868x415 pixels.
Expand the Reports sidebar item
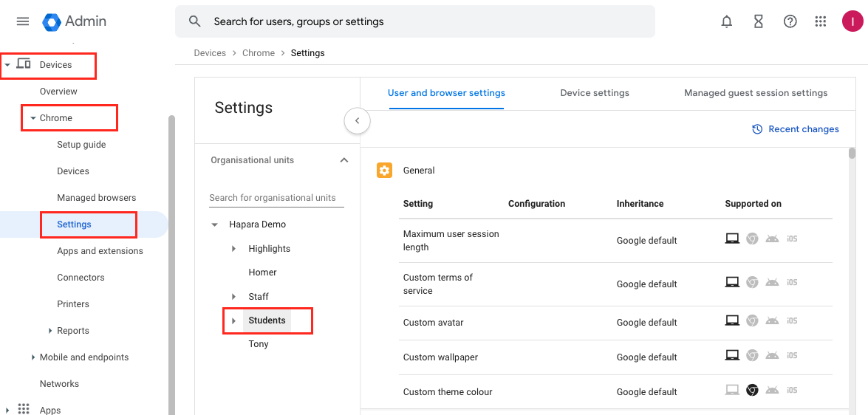click(51, 331)
